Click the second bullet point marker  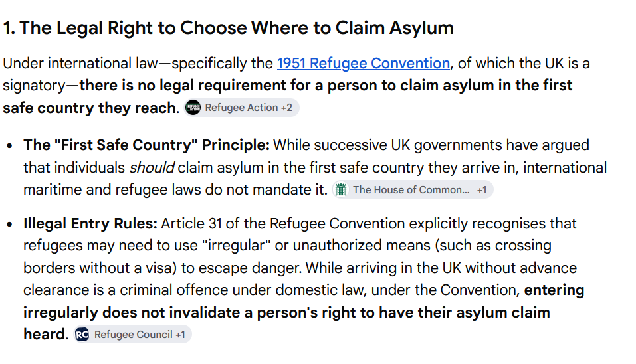pyautogui.click(x=10, y=224)
